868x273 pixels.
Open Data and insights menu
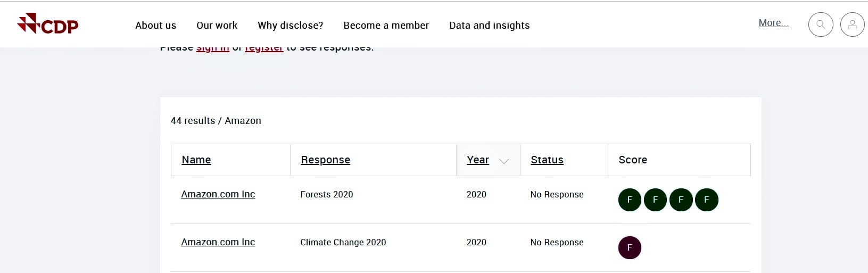(489, 26)
